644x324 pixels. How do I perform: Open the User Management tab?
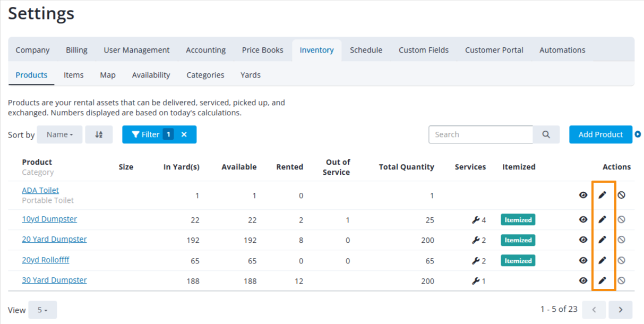coord(136,50)
